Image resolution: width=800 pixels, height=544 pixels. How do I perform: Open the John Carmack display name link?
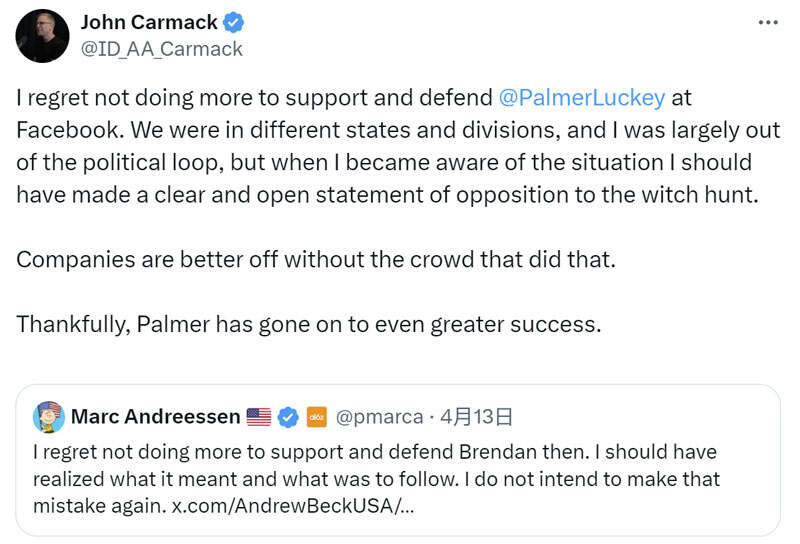click(x=149, y=22)
